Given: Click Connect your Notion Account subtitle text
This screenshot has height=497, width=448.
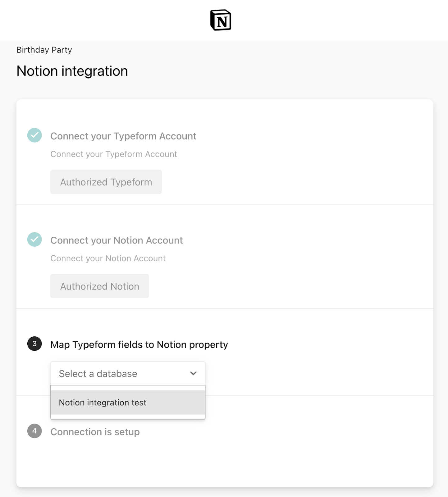Looking at the screenshot, I should coord(108,258).
